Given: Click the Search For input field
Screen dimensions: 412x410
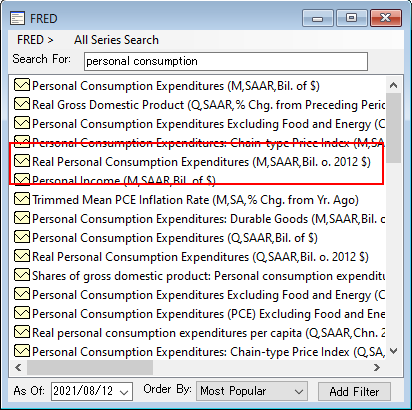Looking at the screenshot, I should tap(226, 61).
